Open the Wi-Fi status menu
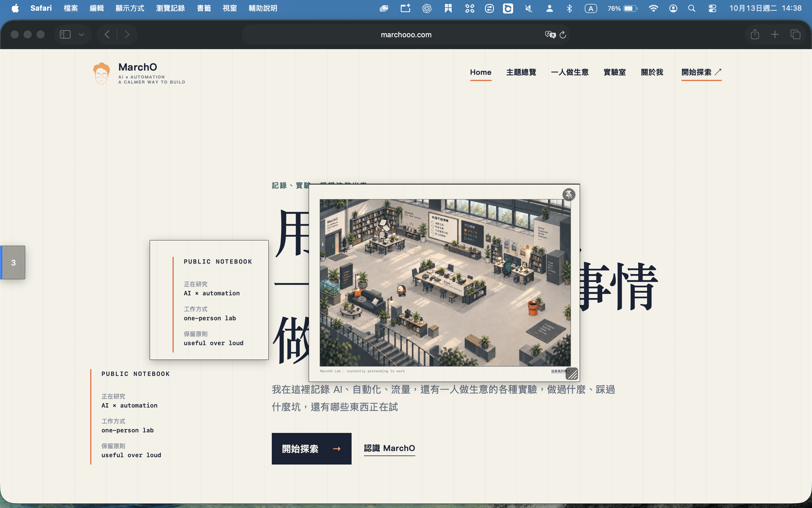Image resolution: width=812 pixels, height=508 pixels. point(653,8)
